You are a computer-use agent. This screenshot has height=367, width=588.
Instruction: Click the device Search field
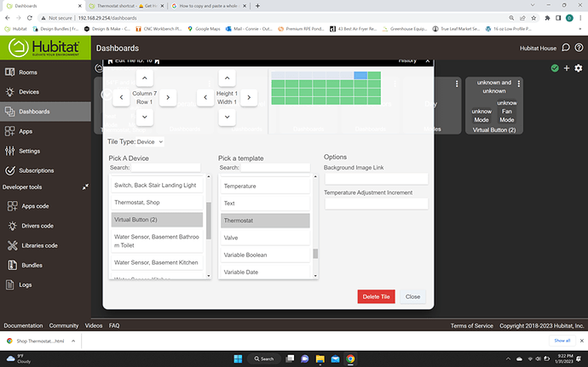click(166, 168)
